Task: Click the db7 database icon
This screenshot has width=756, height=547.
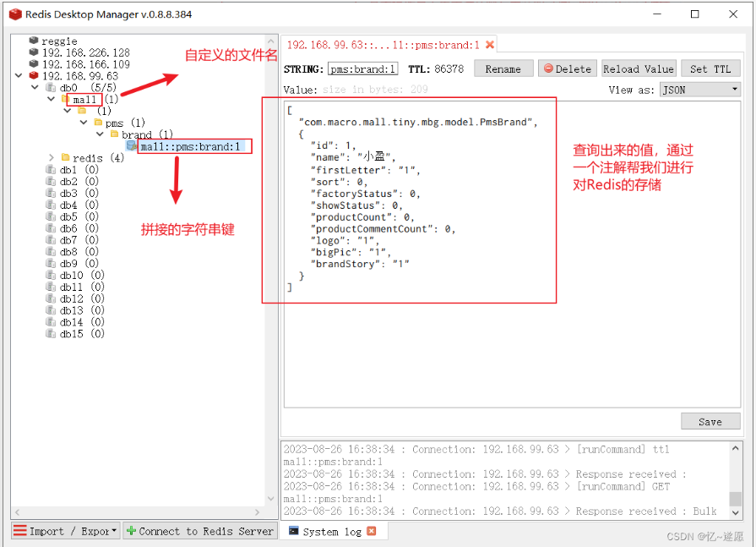Action: pyautogui.click(x=51, y=239)
